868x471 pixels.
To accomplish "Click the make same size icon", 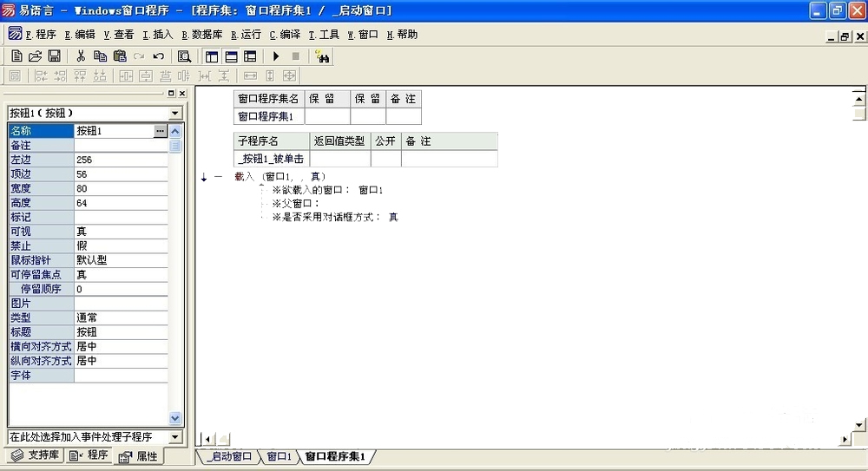I will (x=289, y=75).
